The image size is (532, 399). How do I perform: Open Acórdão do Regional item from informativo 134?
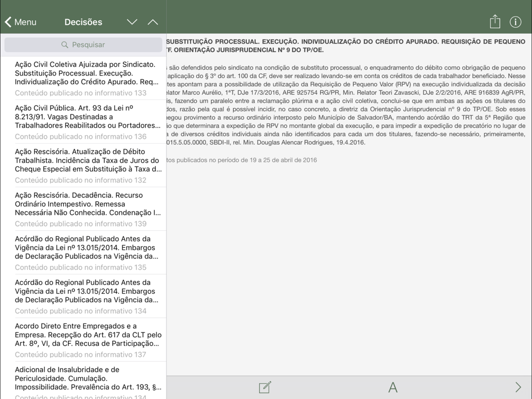(83, 296)
